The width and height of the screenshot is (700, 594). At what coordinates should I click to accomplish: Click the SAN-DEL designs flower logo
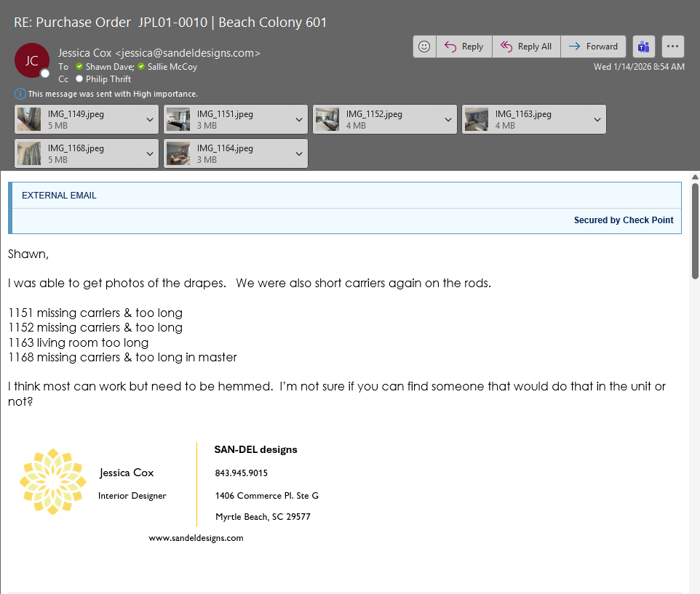click(52, 482)
